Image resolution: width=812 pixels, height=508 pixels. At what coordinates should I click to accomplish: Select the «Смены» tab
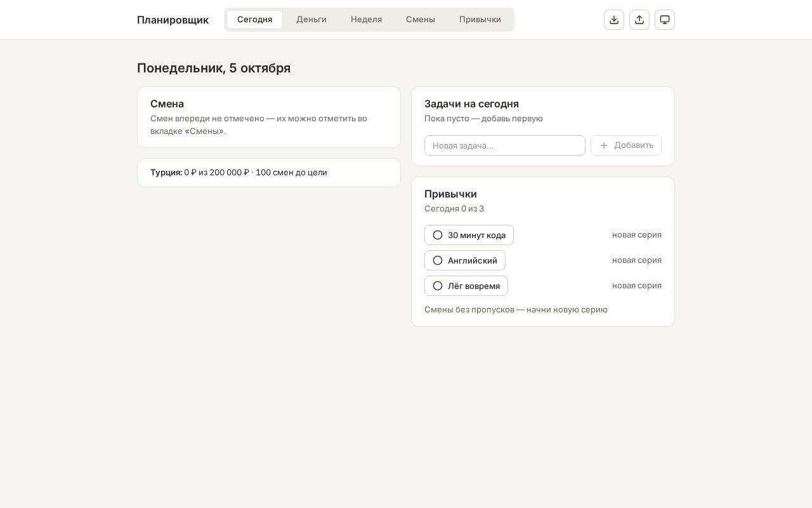click(421, 20)
